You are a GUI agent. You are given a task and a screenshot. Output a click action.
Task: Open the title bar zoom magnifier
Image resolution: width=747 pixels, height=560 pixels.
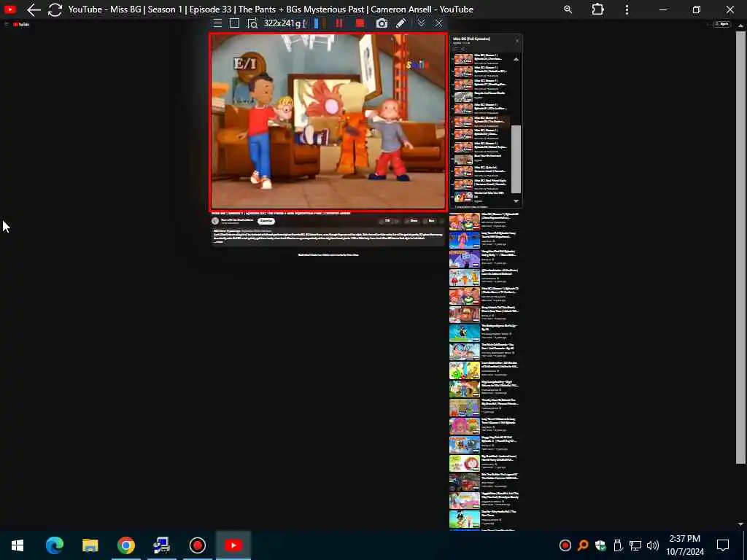(x=568, y=9)
